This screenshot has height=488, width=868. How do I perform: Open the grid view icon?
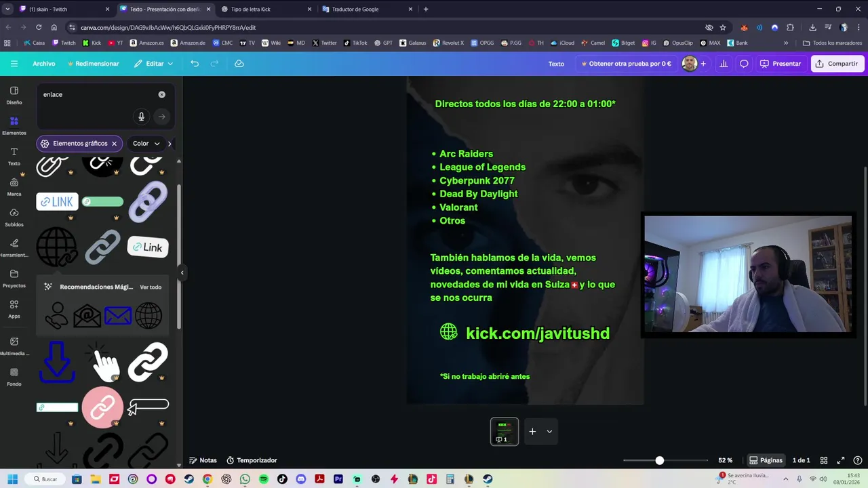point(824,460)
